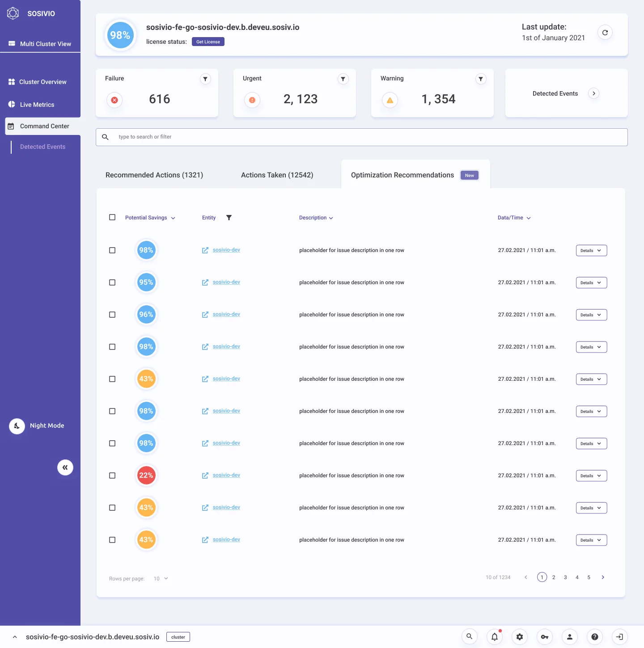Open Command Center in sidebar
The height and width of the screenshot is (648, 644).
tap(43, 126)
